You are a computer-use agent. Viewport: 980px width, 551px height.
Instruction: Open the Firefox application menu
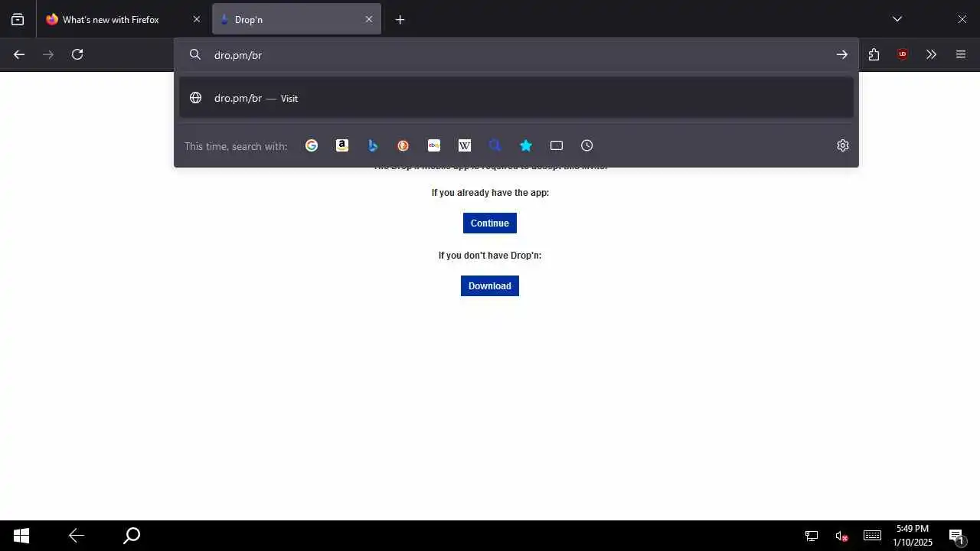(x=961, y=54)
